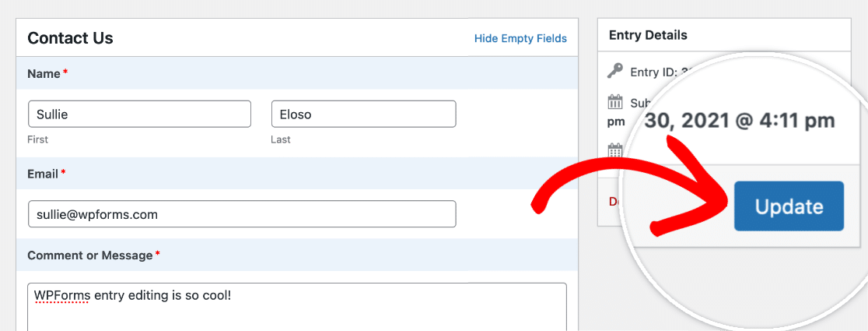Image resolution: width=868 pixels, height=331 pixels.
Task: Click the First sublabel under name field
Action: coord(37,139)
